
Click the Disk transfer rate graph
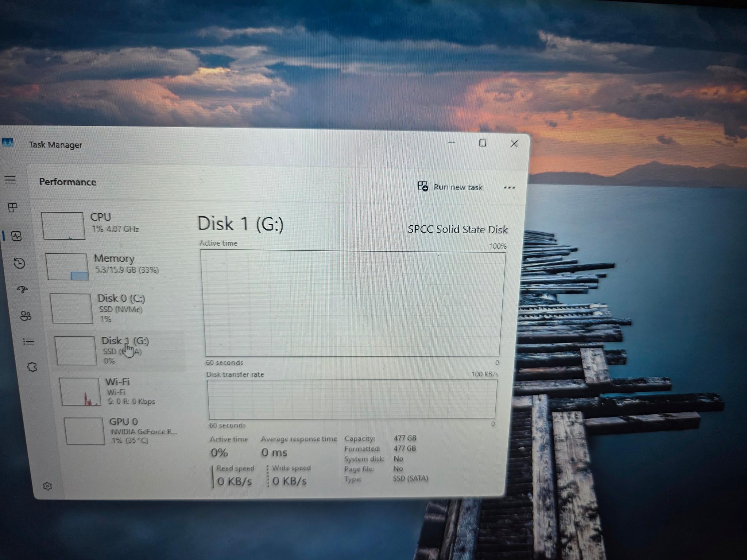pos(352,399)
